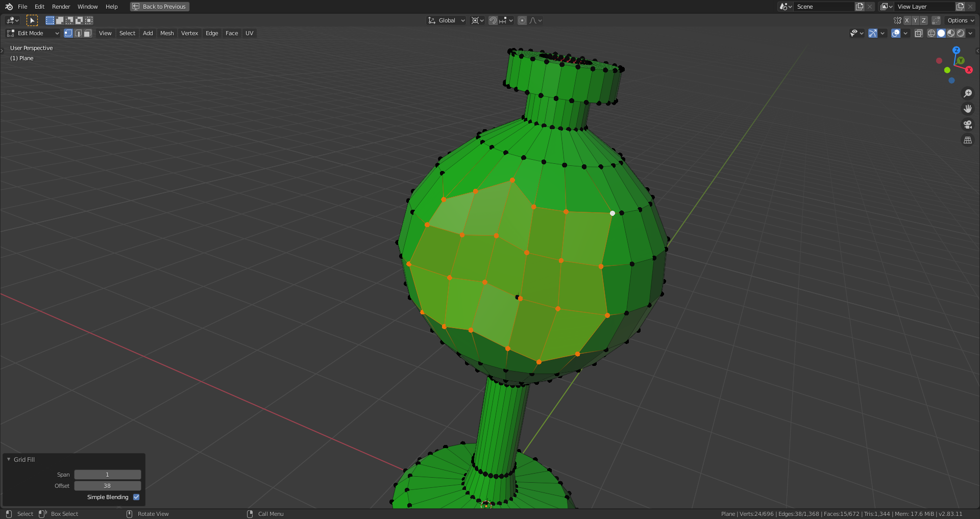
Task: Open the Add menu
Action: pos(148,33)
